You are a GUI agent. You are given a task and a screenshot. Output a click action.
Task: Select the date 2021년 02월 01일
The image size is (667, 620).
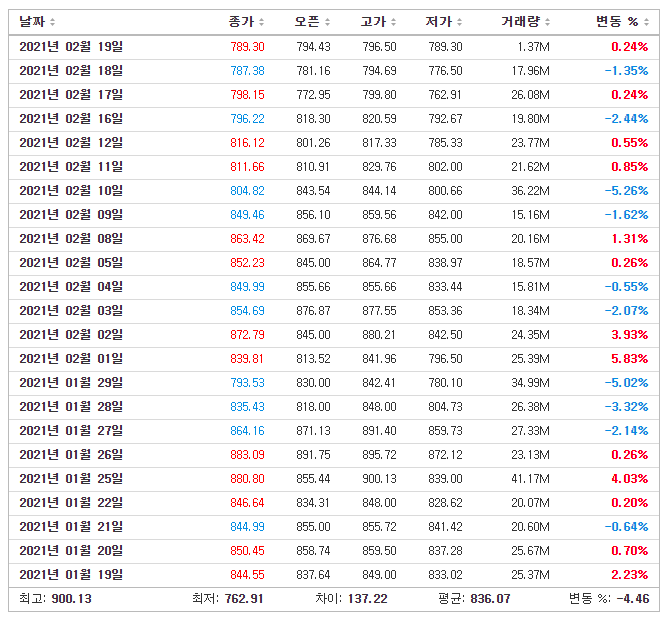(x=71, y=358)
